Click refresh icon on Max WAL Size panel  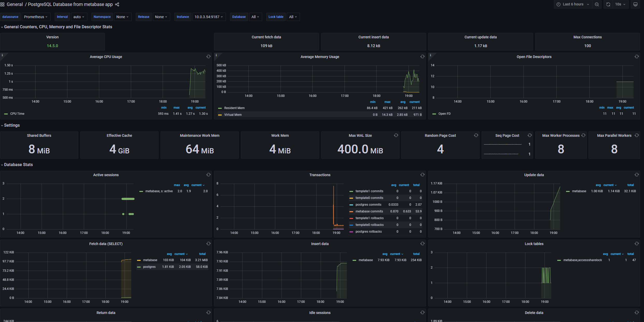pyautogui.click(x=396, y=135)
